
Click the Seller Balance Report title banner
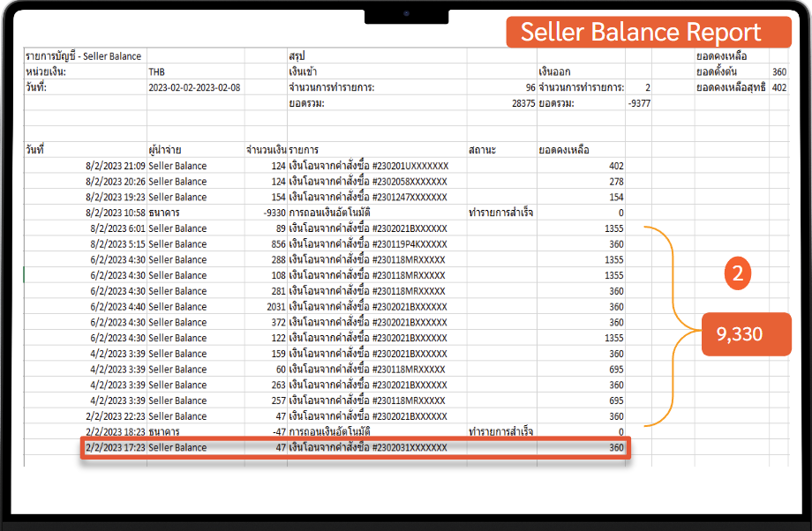click(x=650, y=32)
